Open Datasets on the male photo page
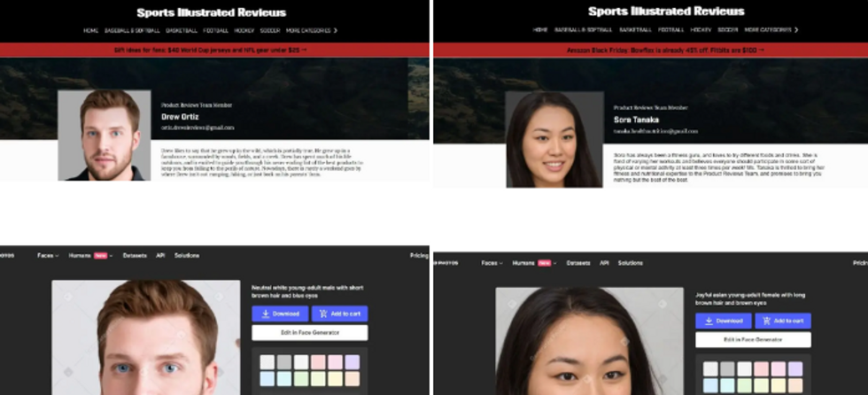868x395 pixels. [x=135, y=256]
